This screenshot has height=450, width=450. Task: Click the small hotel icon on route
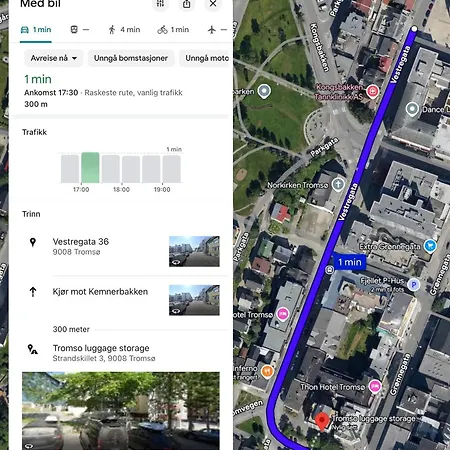[330, 270]
